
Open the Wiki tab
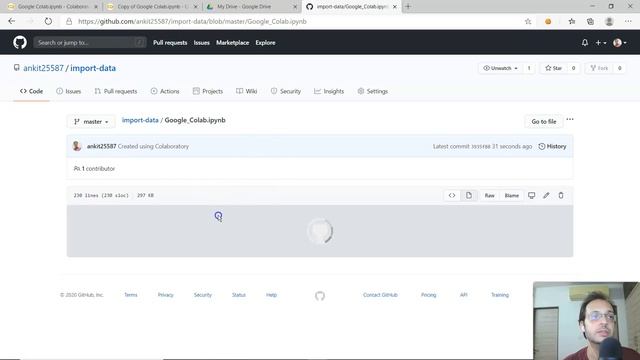point(247,91)
